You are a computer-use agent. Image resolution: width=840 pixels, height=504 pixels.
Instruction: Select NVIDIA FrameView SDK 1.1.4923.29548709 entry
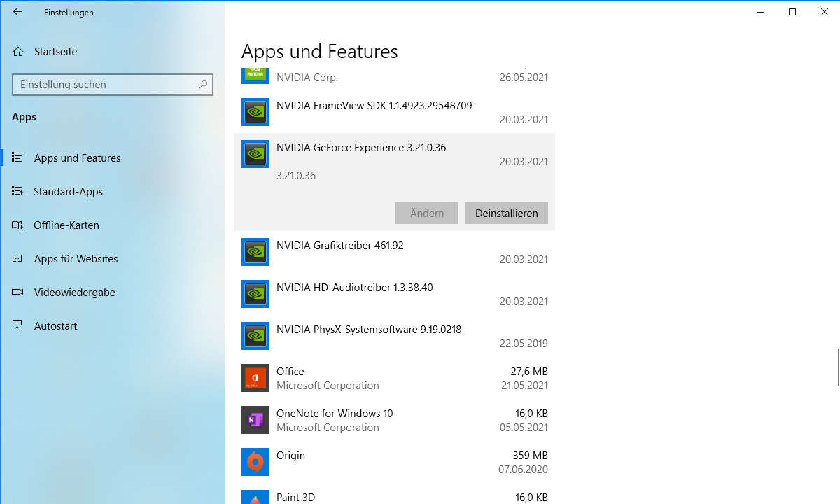[374, 106]
